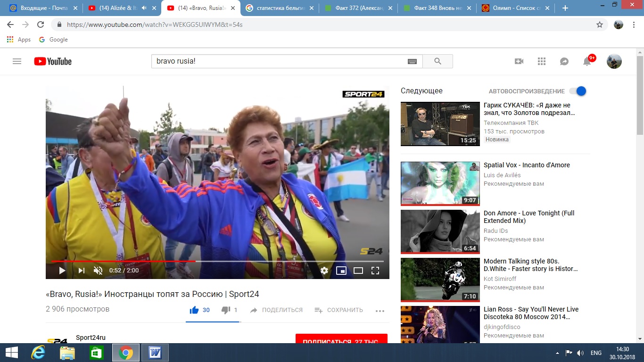Toggle the autoplay switch
Image resolution: width=644 pixels, height=362 pixels.
point(578,91)
